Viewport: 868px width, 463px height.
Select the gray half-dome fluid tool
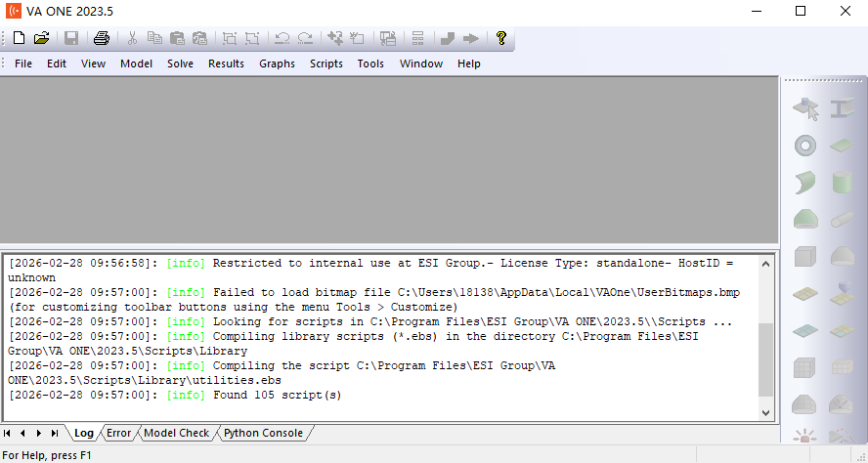click(x=842, y=257)
